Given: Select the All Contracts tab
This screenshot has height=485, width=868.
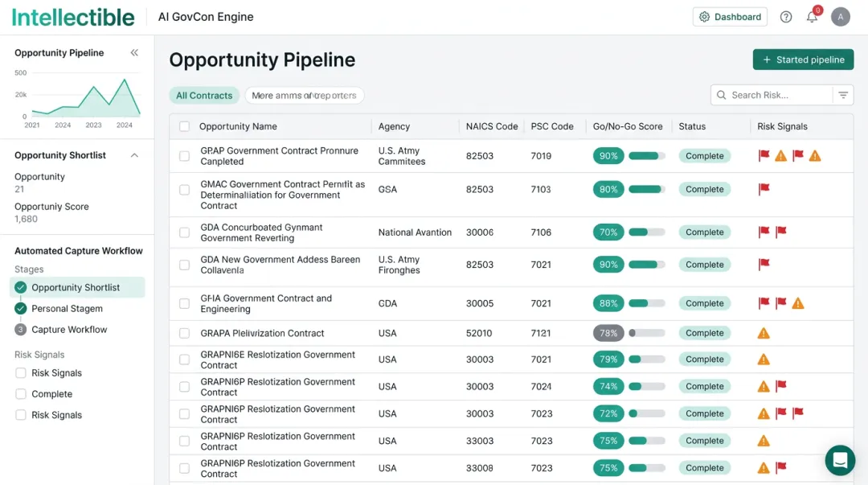Looking at the screenshot, I should click(204, 96).
